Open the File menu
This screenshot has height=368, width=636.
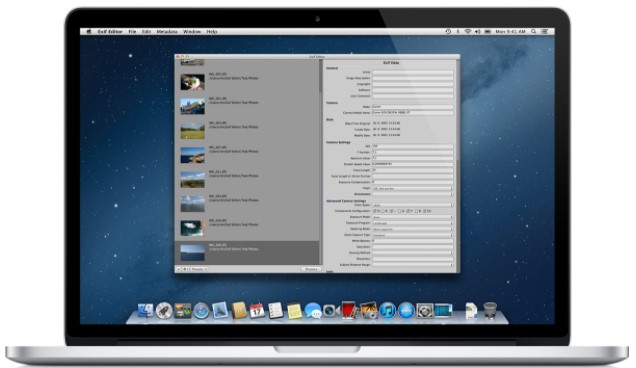[x=132, y=31]
